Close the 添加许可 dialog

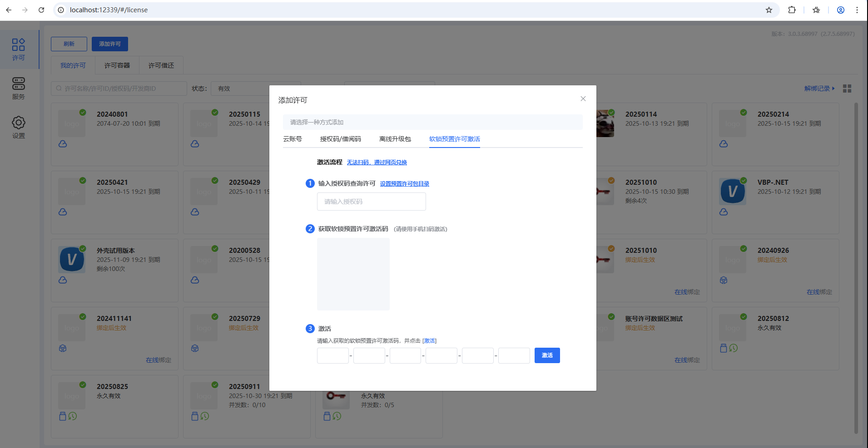pyautogui.click(x=583, y=99)
